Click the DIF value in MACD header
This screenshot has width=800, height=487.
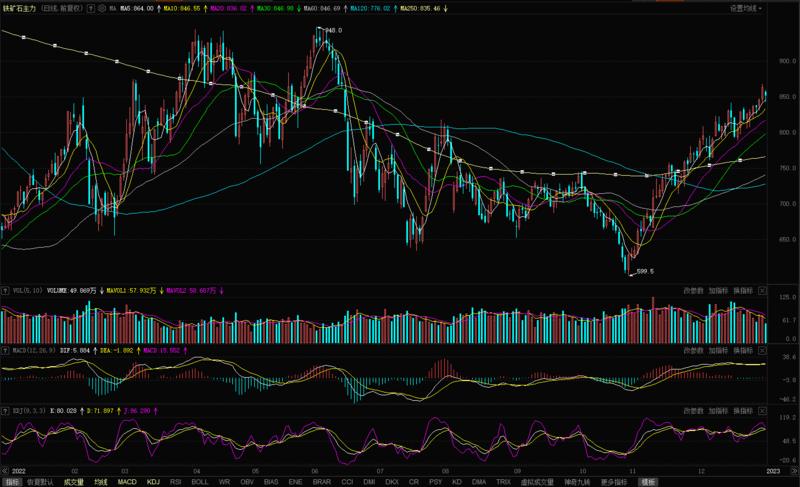coord(75,351)
